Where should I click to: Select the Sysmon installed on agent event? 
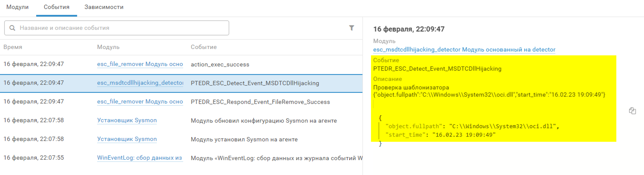coord(244,139)
